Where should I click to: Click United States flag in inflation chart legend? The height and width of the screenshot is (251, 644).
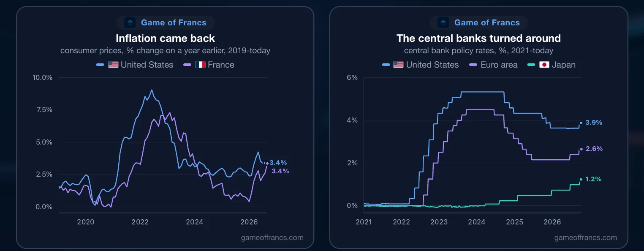113,65
